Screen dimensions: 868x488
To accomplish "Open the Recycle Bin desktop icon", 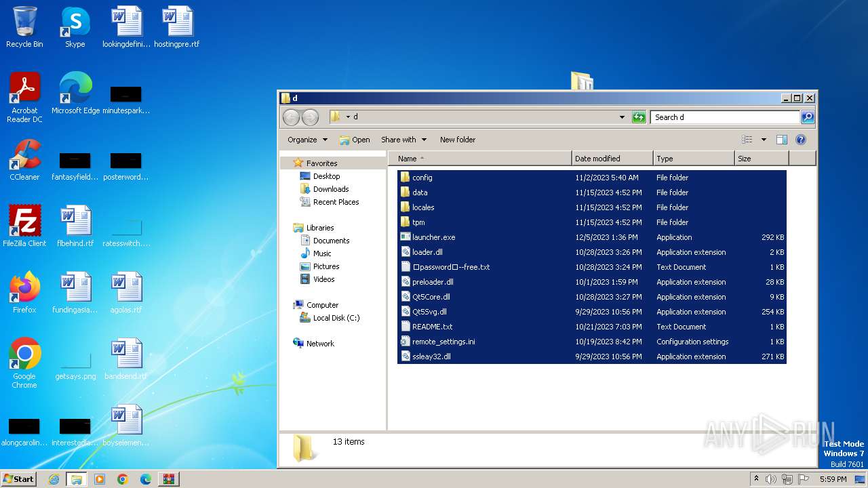I will (x=24, y=27).
